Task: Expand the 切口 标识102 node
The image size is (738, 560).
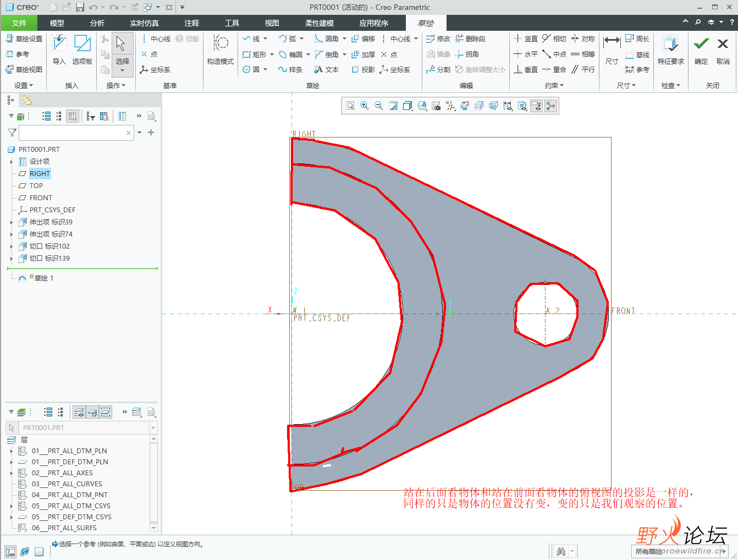Action: point(12,246)
